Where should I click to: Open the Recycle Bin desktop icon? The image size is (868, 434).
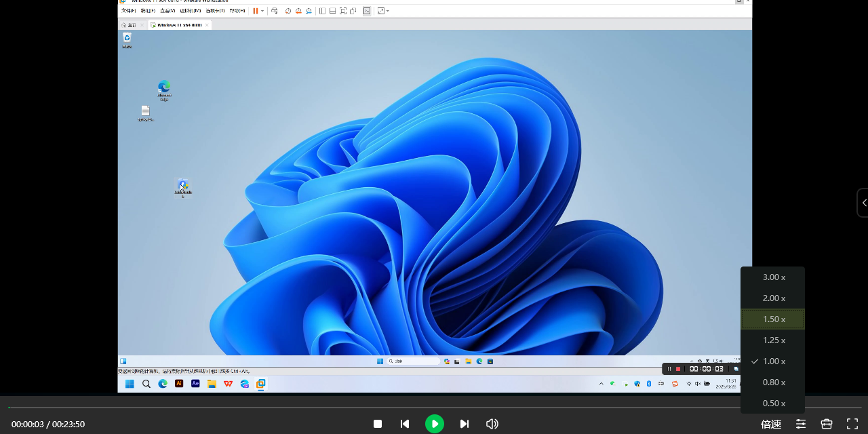click(x=127, y=40)
